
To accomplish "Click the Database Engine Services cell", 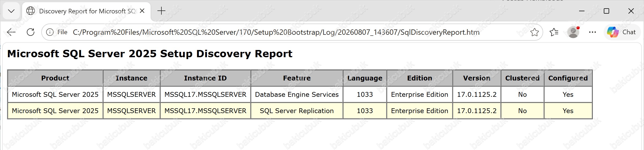I will (x=297, y=94).
